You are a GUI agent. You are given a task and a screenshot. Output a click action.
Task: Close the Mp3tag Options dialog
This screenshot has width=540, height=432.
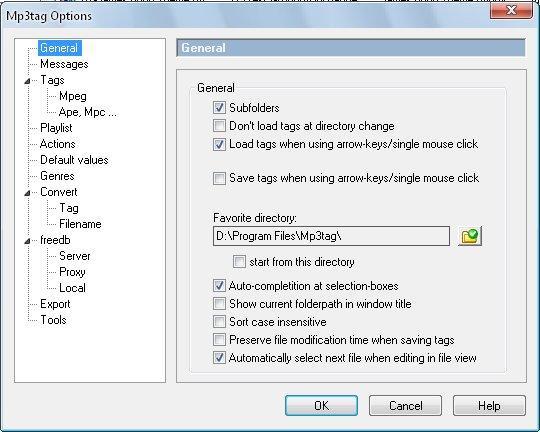511,10
